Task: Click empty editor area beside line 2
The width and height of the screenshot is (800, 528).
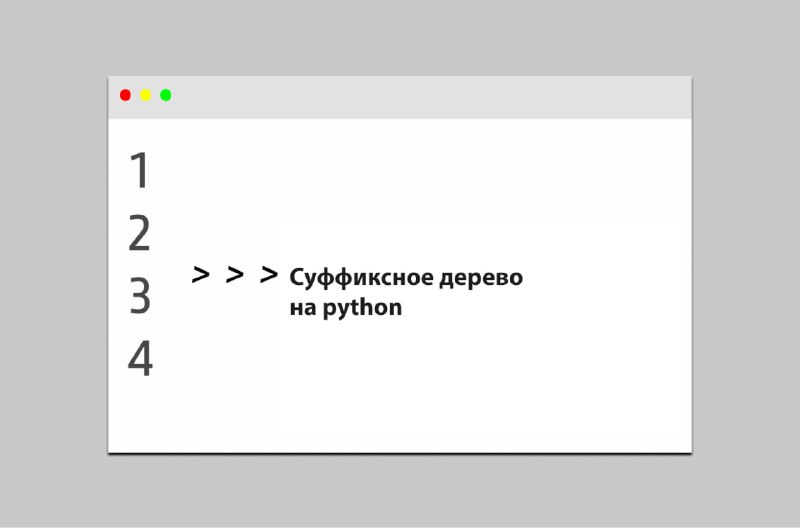Action: tap(408, 233)
